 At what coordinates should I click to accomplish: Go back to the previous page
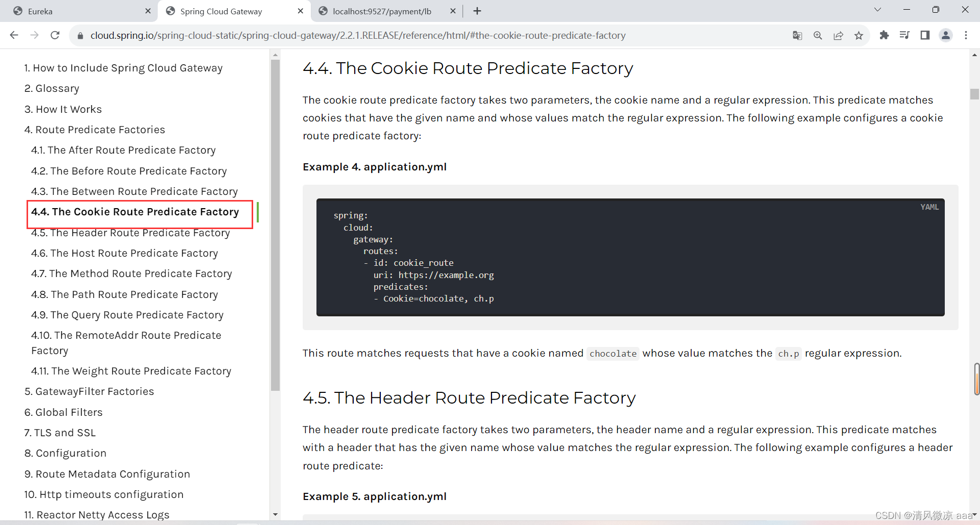tap(14, 35)
